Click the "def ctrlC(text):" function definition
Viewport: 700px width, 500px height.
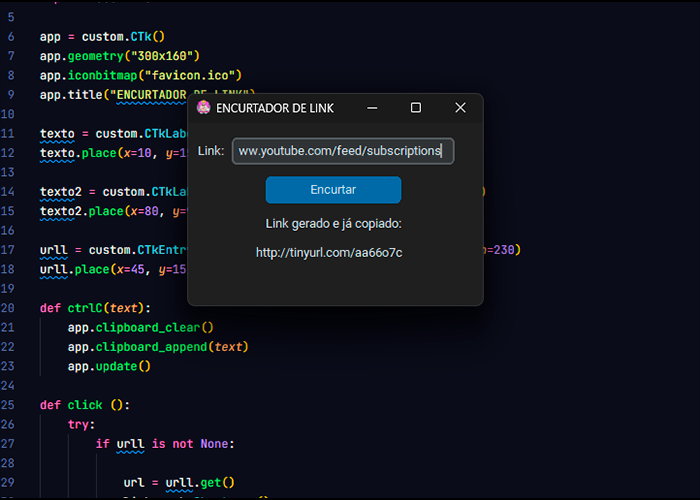coord(95,308)
